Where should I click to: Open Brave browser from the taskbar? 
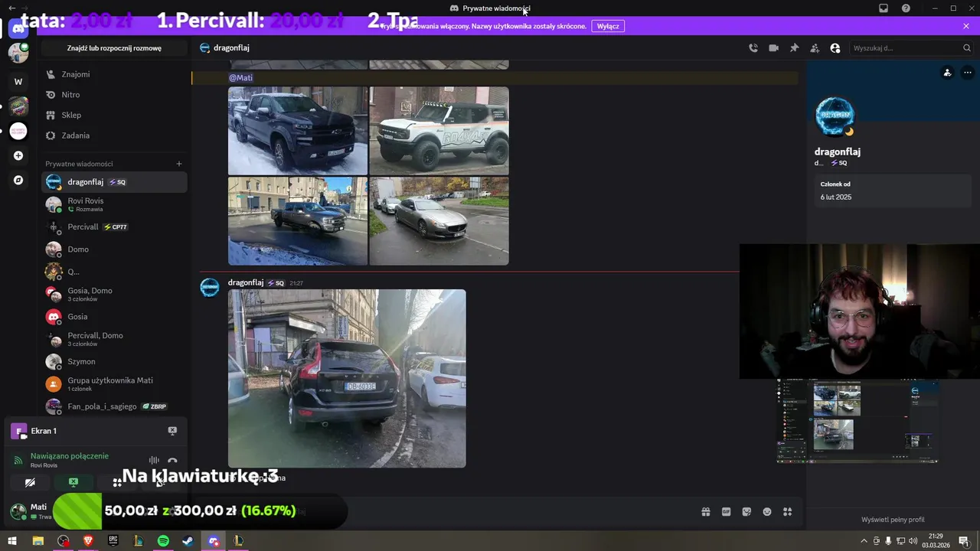point(88,541)
